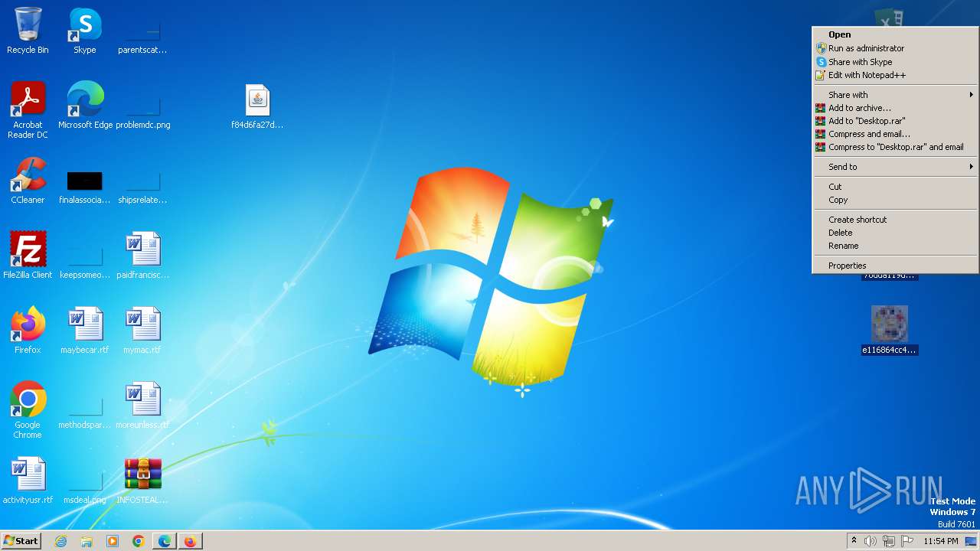The height and width of the screenshot is (551, 980).
Task: Open Properties from the context menu
Action: [x=895, y=266]
